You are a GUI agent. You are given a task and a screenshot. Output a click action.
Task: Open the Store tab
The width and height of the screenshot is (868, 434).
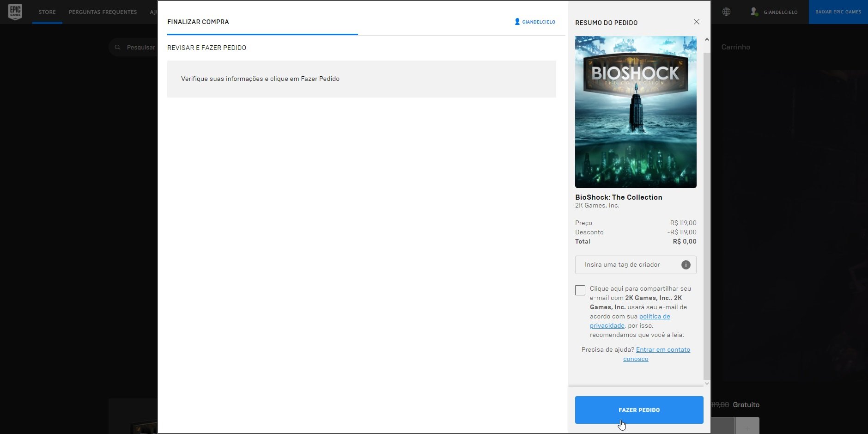pos(47,12)
